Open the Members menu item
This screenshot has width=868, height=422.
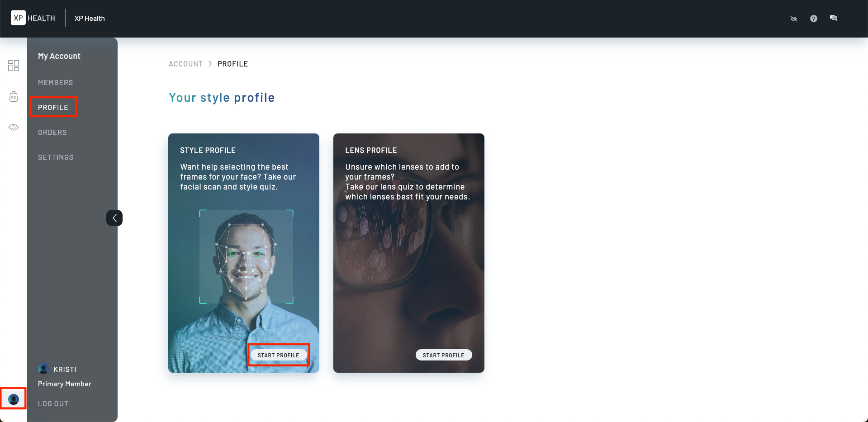[55, 83]
